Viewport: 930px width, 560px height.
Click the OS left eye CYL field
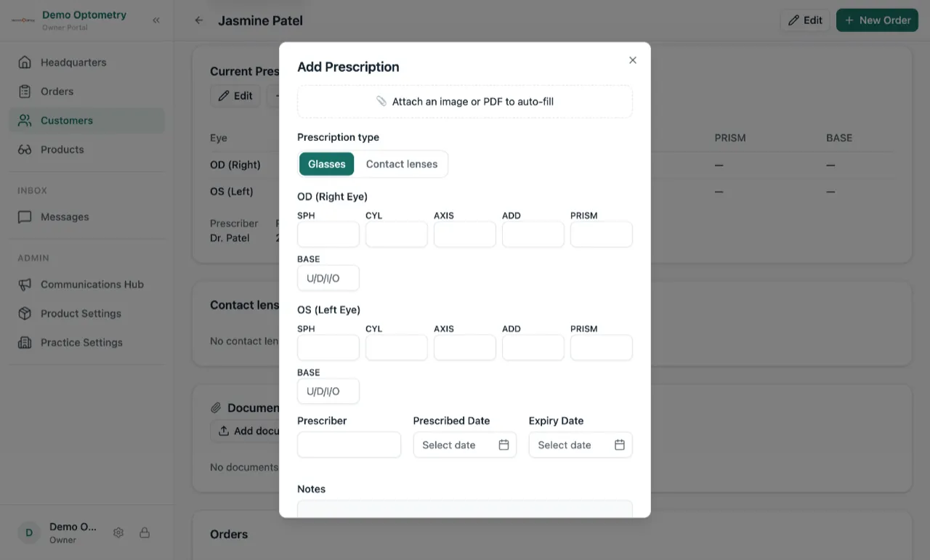397,348
